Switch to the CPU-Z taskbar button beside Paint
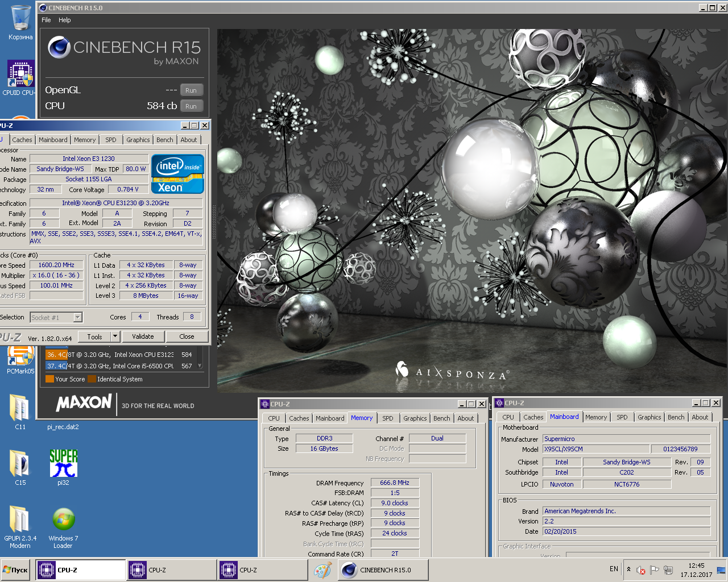This screenshot has width=728, height=582. [x=263, y=570]
